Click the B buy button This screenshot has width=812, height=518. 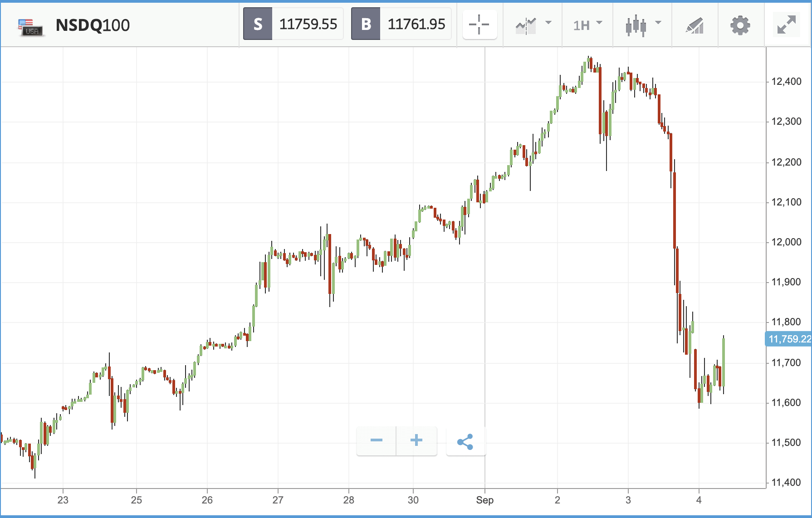click(366, 24)
